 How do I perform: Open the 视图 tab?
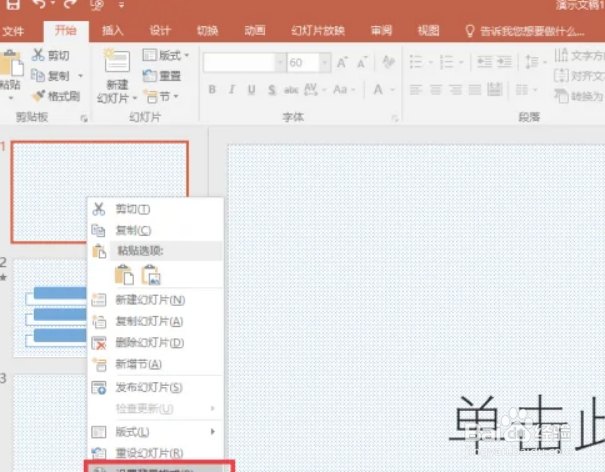pos(429,30)
